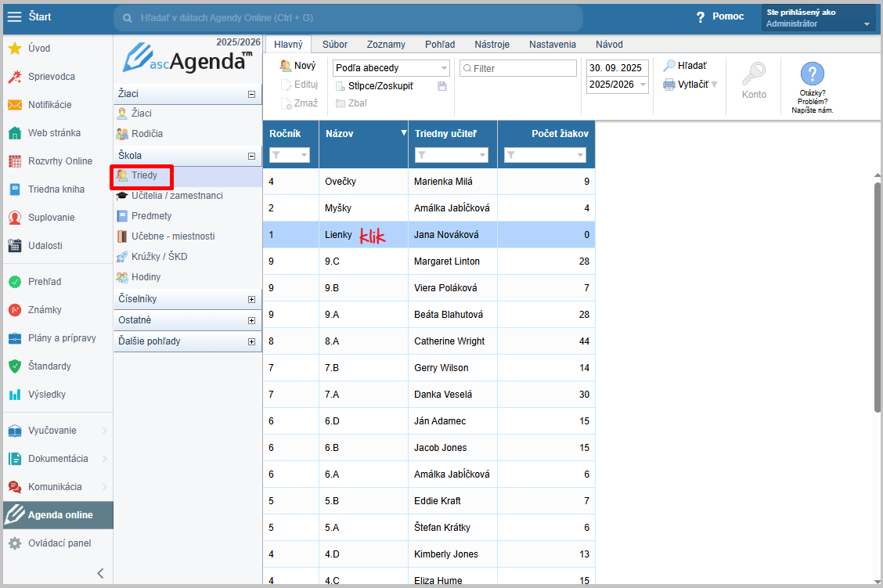Collapse the Žiaci section
This screenshot has height=588, width=883.
coord(251,94)
